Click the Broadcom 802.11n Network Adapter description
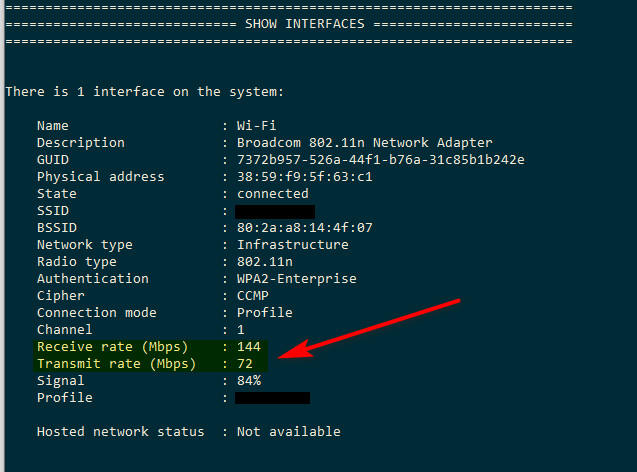This screenshot has height=472, width=637. 364,143
